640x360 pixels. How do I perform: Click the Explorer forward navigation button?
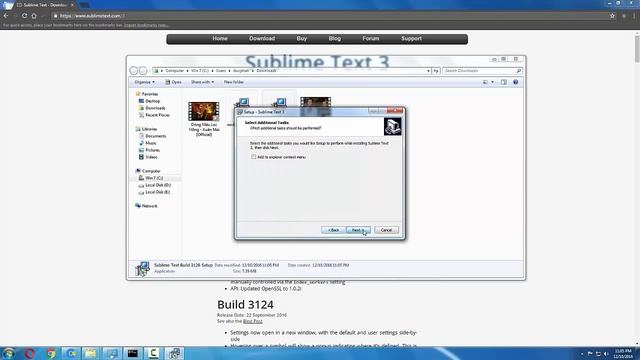pyautogui.click(x=143, y=71)
